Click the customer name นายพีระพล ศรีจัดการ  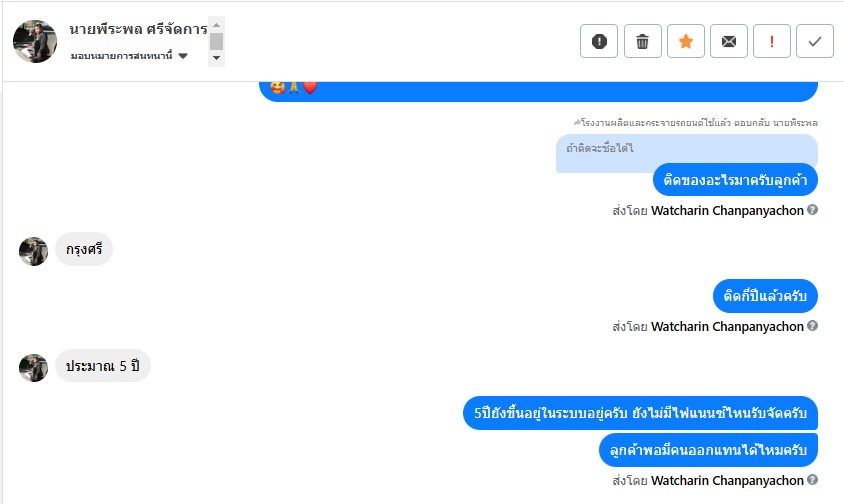click(138, 29)
